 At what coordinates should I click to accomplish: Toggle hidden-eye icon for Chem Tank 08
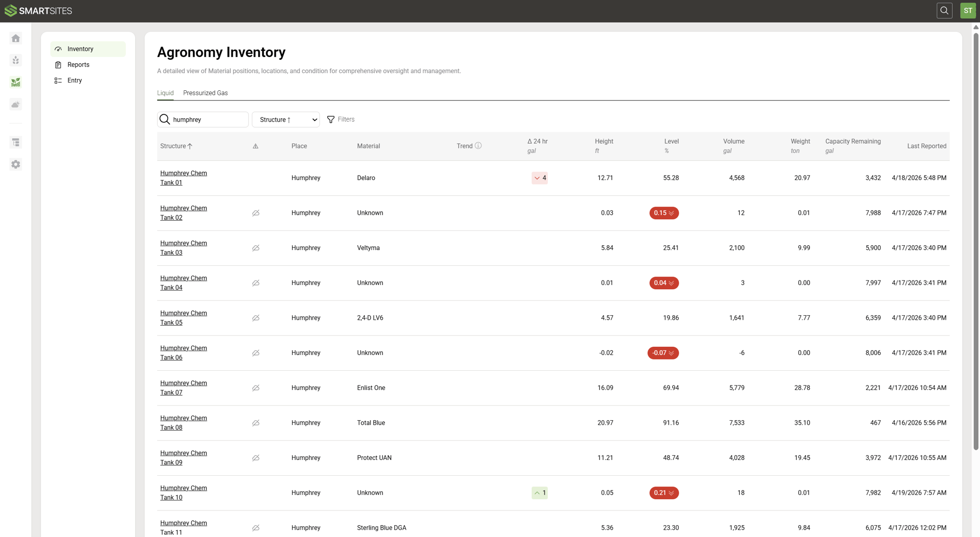tap(256, 423)
